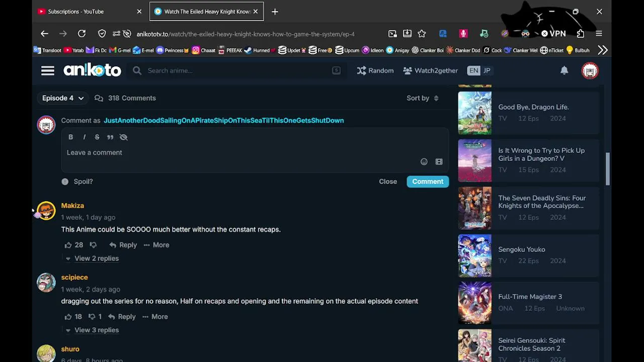Screen dimensions: 644x362
Task: Open the user profile avatar in header
Action: click(590, 70)
